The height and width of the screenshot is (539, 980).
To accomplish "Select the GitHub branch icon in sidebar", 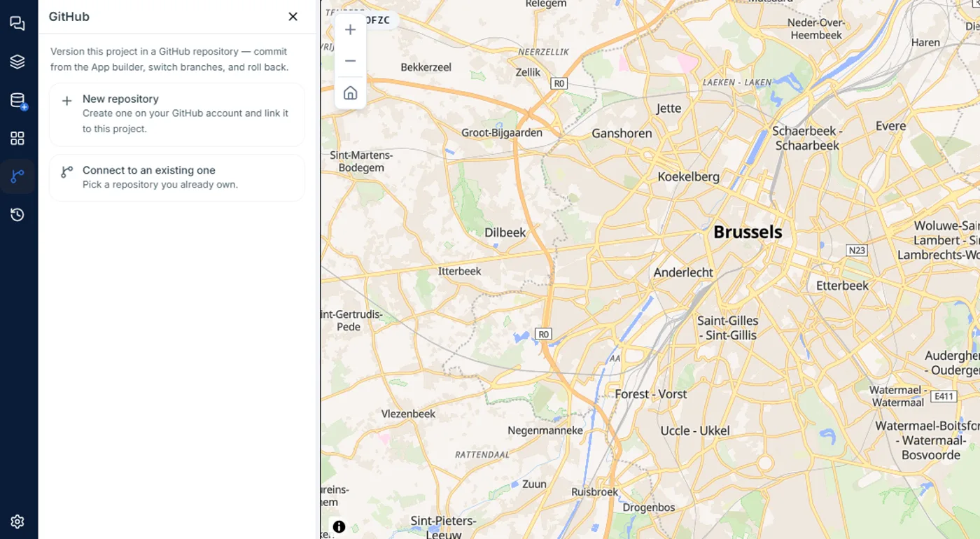I will (17, 176).
